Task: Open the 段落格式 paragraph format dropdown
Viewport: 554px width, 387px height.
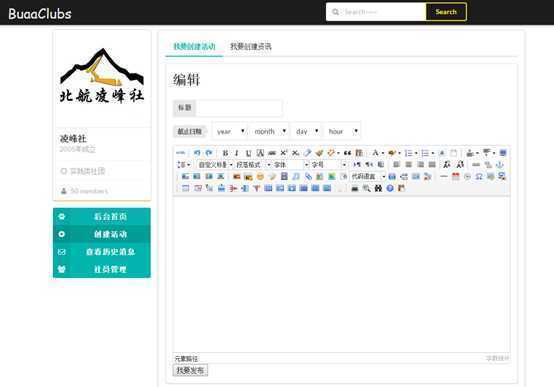Action: pos(253,165)
